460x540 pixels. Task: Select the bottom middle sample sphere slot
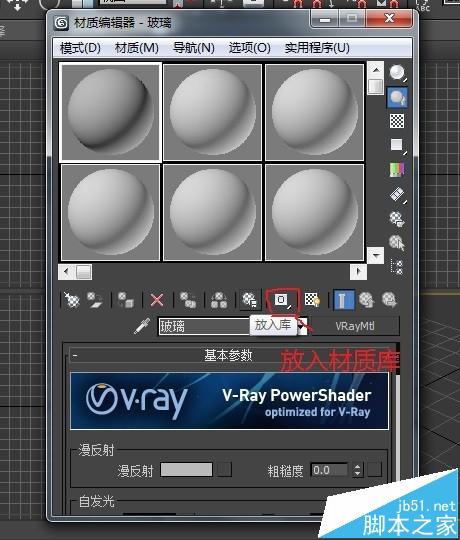tap(212, 212)
